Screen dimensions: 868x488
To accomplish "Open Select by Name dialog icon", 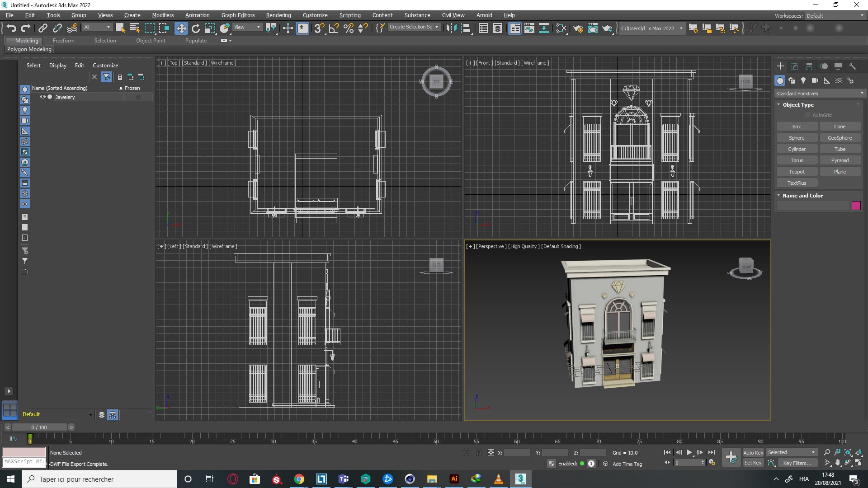I will (x=135, y=28).
